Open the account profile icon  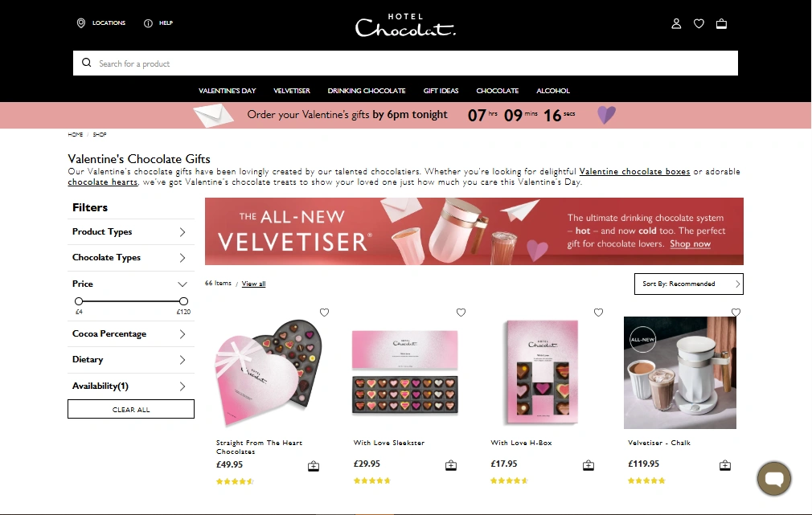(676, 24)
